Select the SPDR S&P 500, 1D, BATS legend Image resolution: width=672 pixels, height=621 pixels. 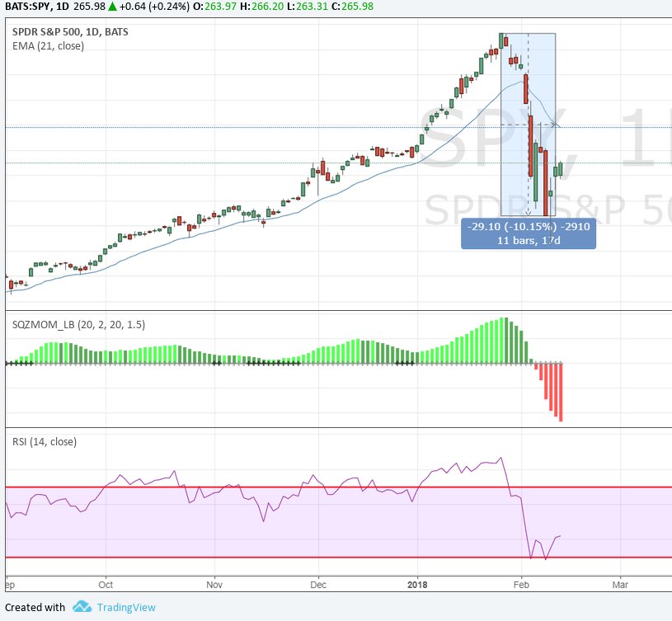pyautogui.click(x=70, y=31)
